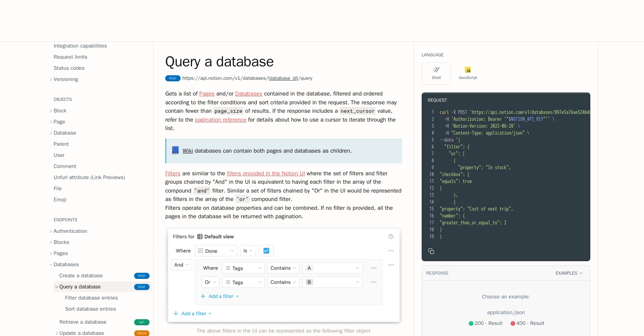Select the 200 - Result example
The height and width of the screenshot is (336, 644).
pyautogui.click(x=486, y=323)
